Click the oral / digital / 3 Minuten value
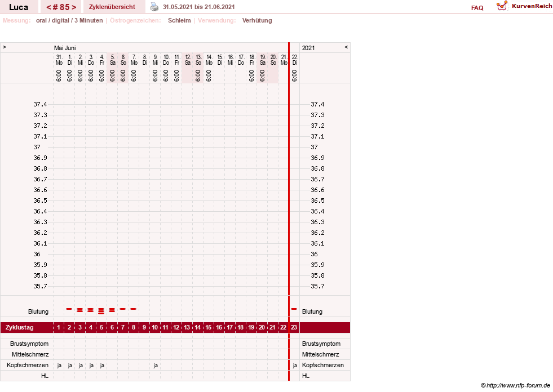The height and width of the screenshot is (392, 553). click(69, 20)
